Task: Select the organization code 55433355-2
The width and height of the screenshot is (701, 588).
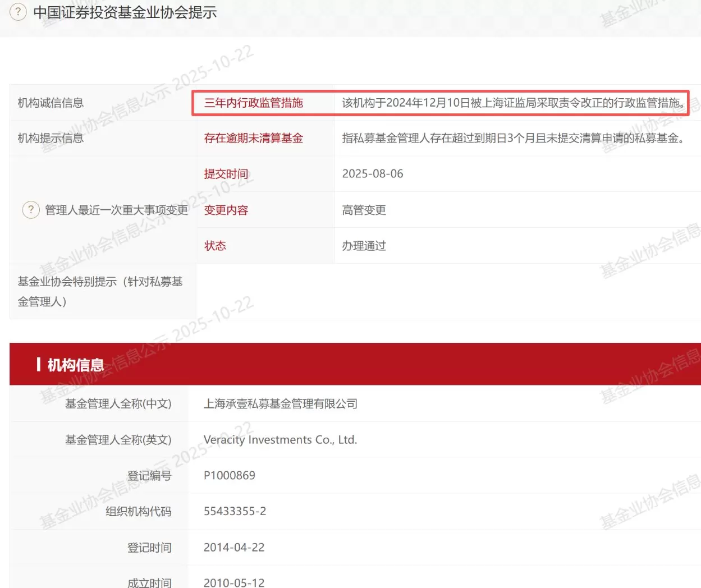Action: (235, 511)
